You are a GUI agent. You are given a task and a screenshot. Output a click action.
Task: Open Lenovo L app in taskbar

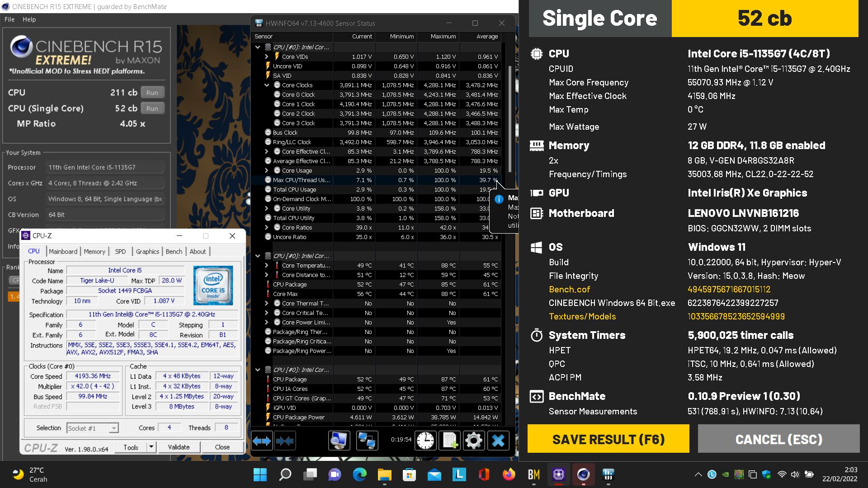pyautogui.click(x=459, y=474)
